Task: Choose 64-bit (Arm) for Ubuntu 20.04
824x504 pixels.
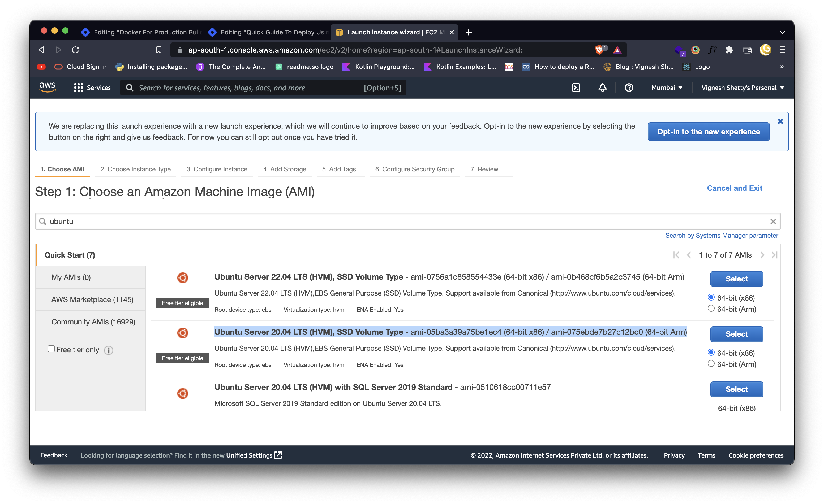Action: coord(711,364)
